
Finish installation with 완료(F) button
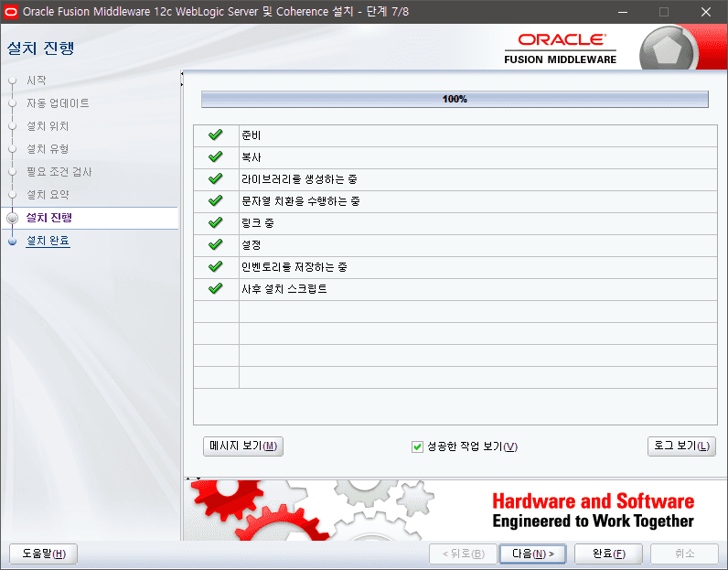click(x=609, y=554)
